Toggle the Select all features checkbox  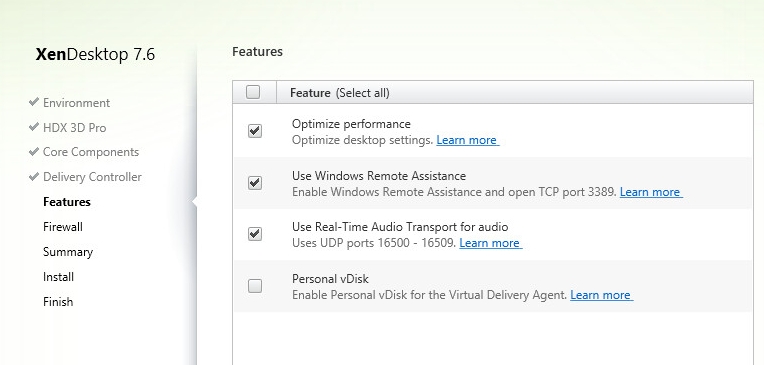click(253, 92)
